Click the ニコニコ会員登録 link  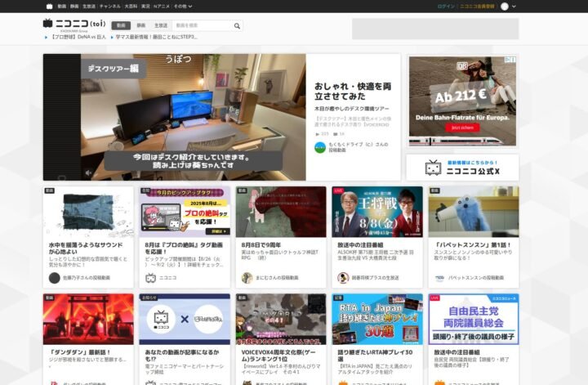point(477,7)
